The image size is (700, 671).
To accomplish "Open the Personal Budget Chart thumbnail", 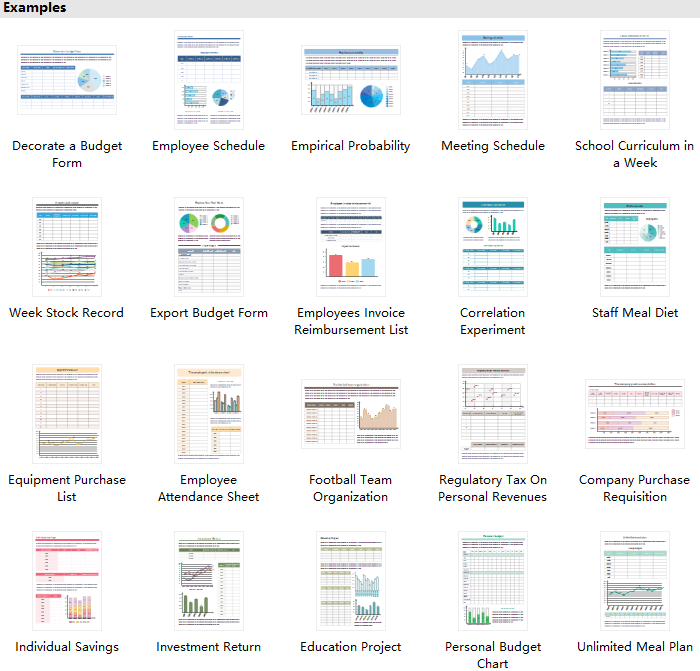I will (x=493, y=581).
